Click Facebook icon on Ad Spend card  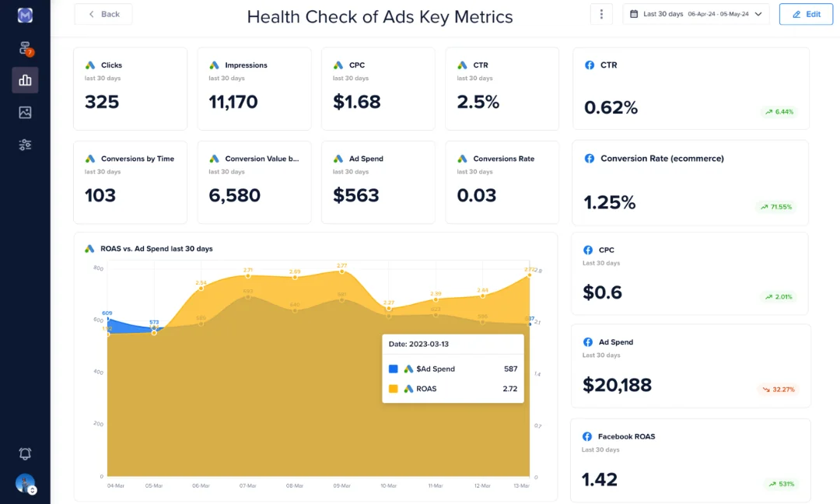[588, 342]
